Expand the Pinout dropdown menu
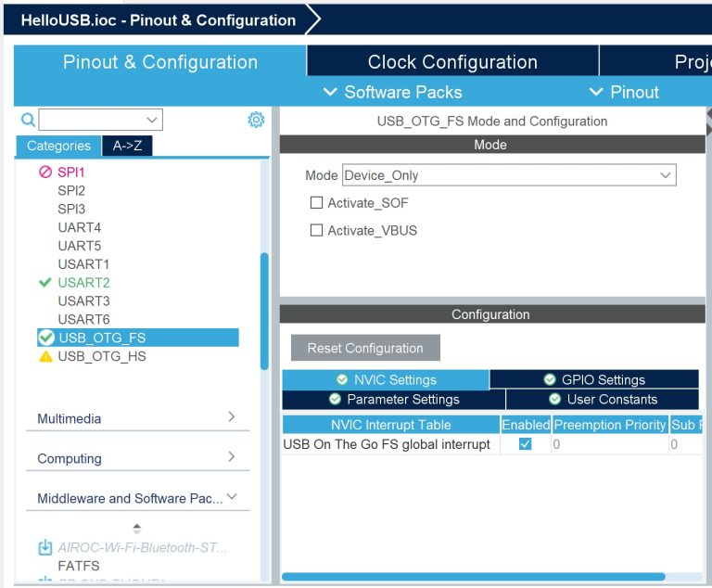Viewport: 712px width, 588px height. pyautogui.click(x=624, y=92)
